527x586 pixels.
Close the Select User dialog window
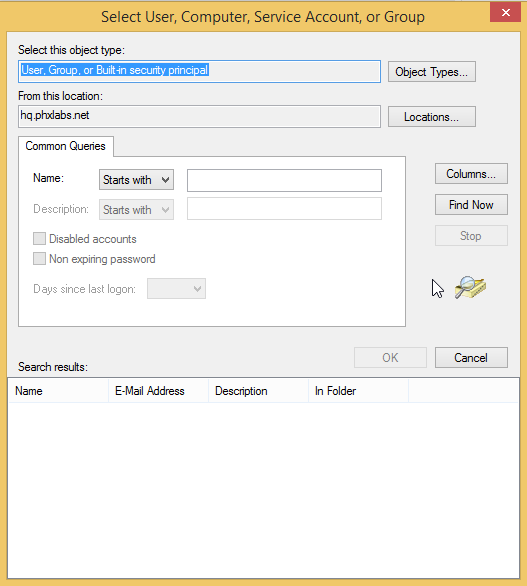tap(505, 12)
